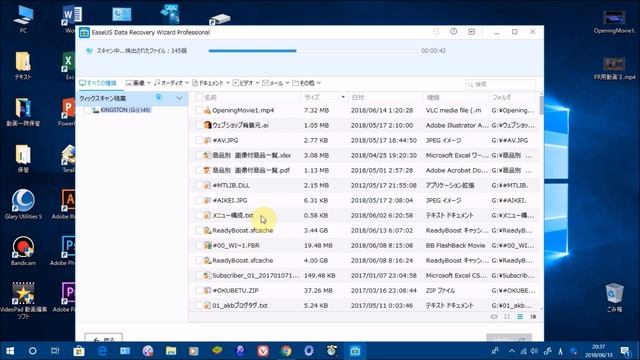This screenshot has height=360, width=640.
Task: Click the icon beside クイックスキャン結果
Action: coord(159,98)
